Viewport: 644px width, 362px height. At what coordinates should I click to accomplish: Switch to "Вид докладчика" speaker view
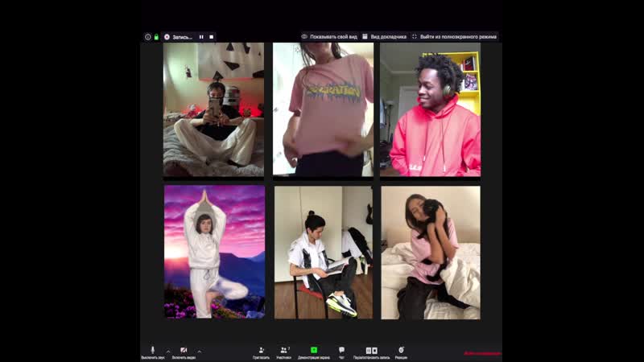385,36
